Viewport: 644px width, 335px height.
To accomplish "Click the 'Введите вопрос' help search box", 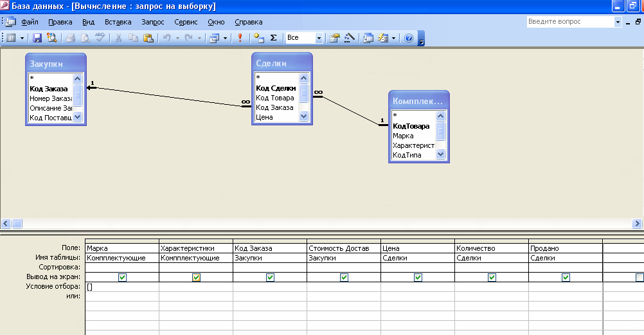I will tap(569, 21).
